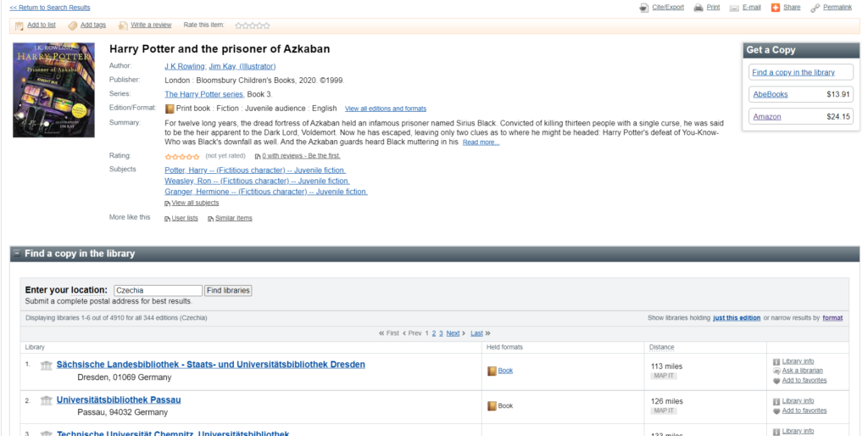
Task: Collapse the Find a copy in the library section
Action: (x=17, y=253)
